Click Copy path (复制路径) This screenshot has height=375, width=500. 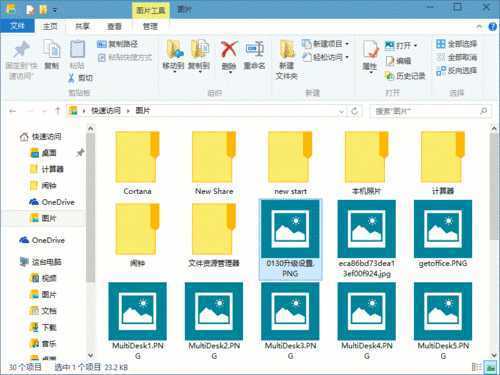point(117,44)
